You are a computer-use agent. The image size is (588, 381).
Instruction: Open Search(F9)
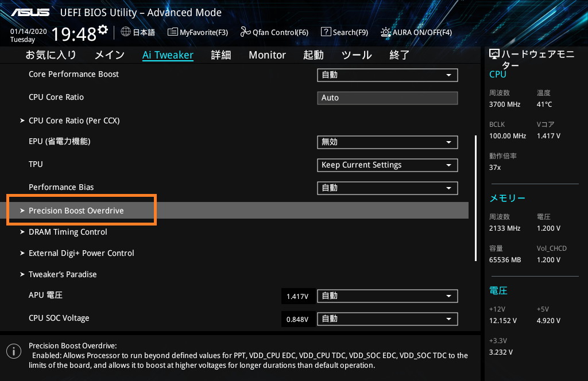click(345, 32)
